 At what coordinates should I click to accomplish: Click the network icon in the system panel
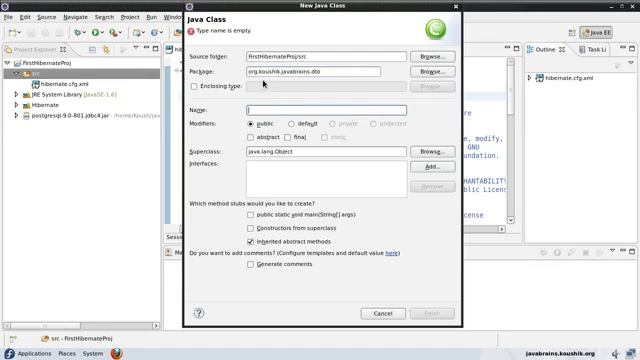631,353
